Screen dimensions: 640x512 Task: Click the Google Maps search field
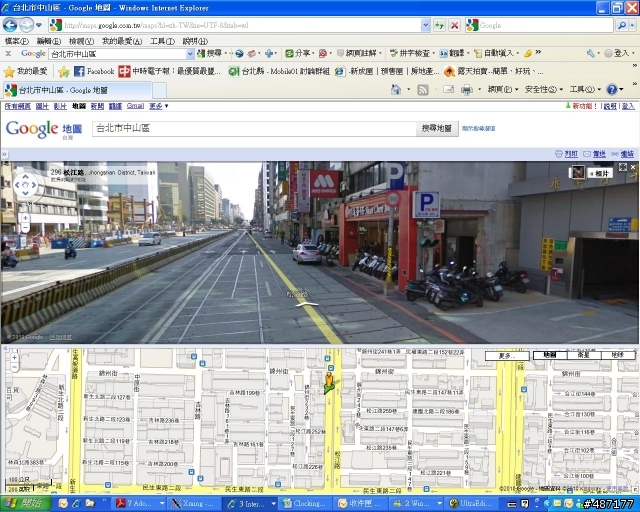coord(254,129)
